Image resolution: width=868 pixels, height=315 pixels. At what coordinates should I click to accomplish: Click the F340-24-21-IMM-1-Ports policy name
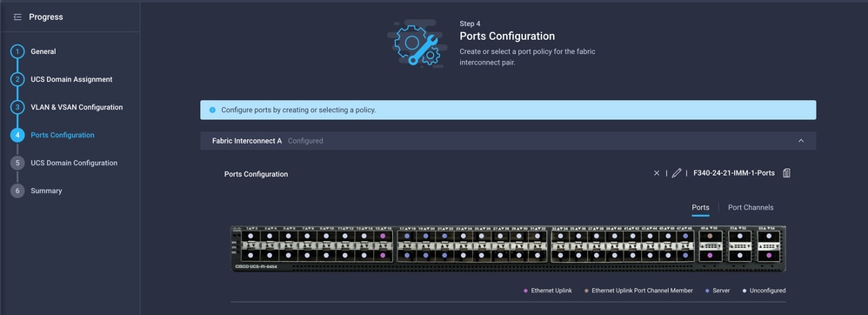pos(734,173)
